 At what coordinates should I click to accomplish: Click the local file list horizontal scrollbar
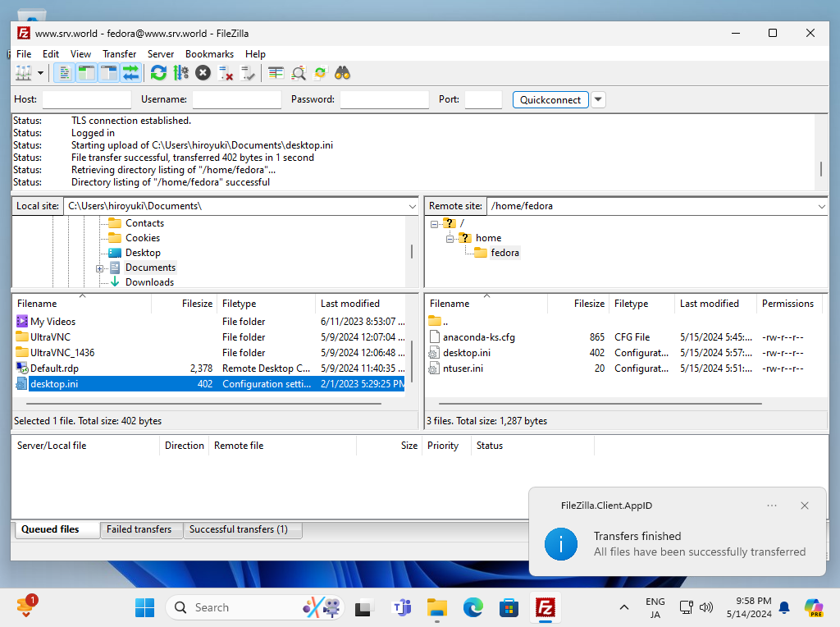[204, 403]
